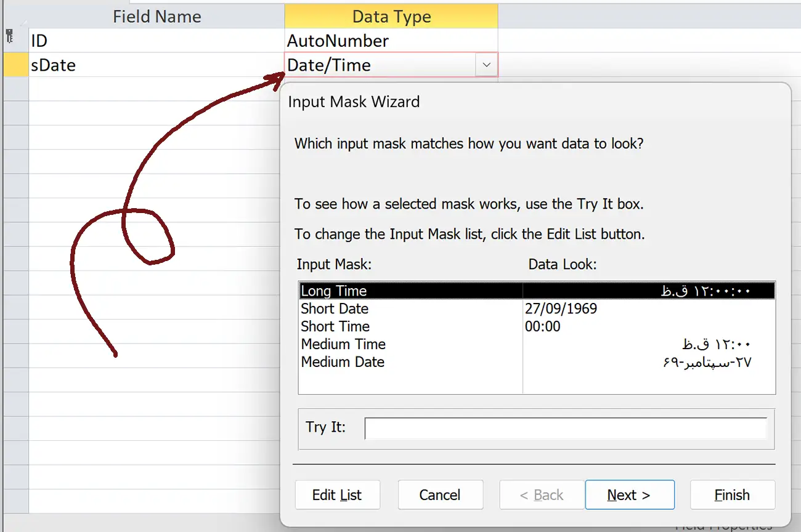
Task: Expand the Date/Time data type dropdown arrow
Action: 486,65
